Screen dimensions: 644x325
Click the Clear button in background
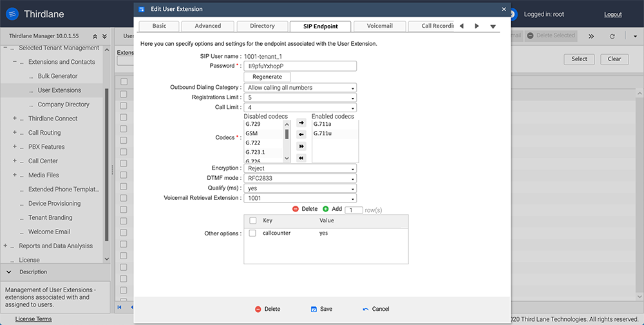pyautogui.click(x=614, y=59)
